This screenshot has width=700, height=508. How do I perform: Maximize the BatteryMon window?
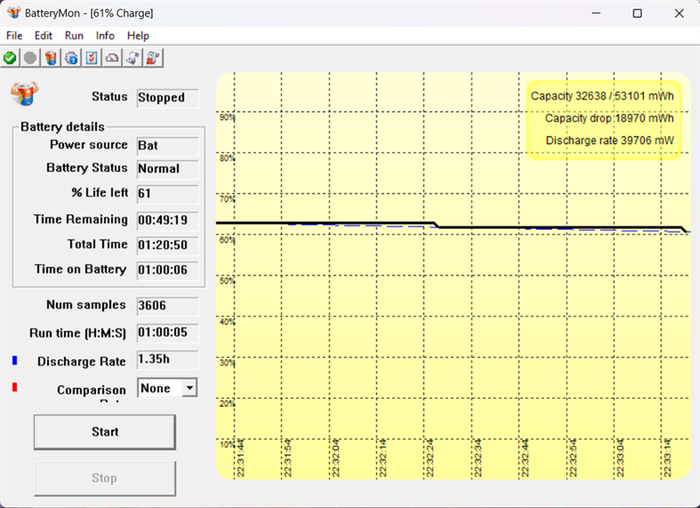[x=638, y=13]
